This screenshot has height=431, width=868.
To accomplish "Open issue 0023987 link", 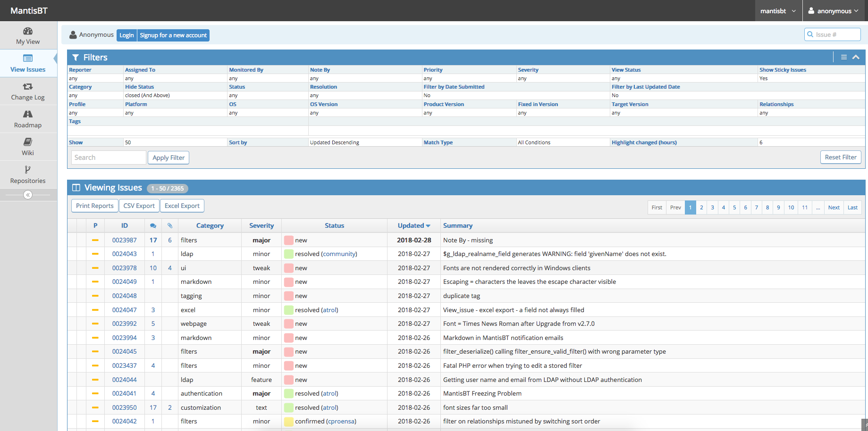I will point(124,240).
